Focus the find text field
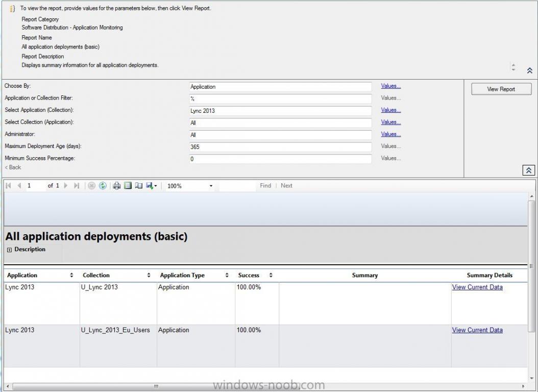This screenshot has width=538, height=392. click(x=237, y=186)
